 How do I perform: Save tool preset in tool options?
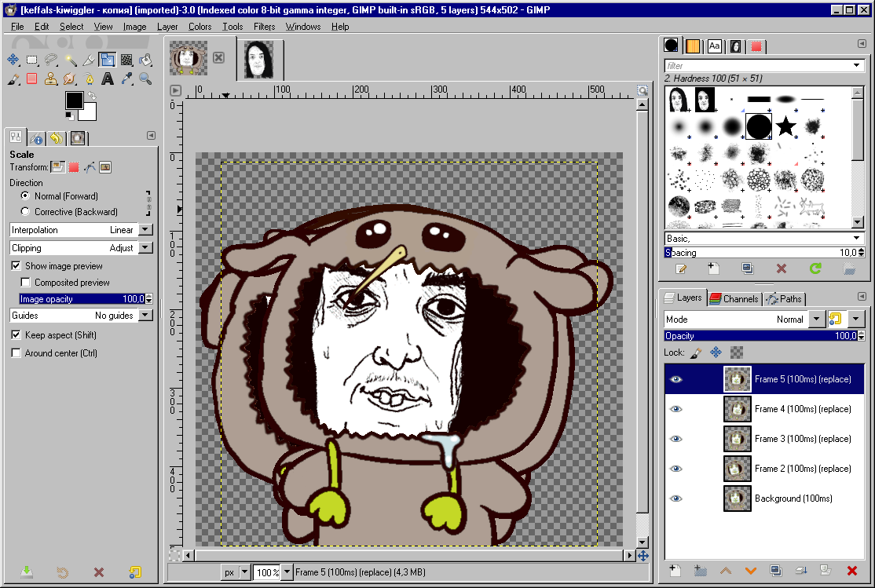click(x=26, y=572)
